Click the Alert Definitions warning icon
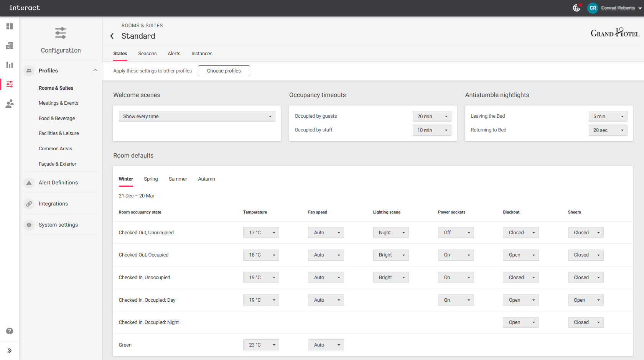The height and width of the screenshot is (360, 644). click(29, 182)
